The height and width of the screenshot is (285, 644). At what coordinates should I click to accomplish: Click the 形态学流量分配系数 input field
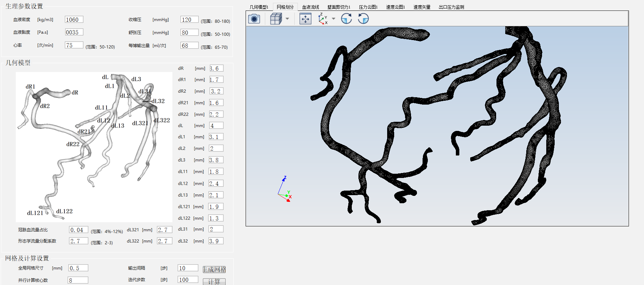click(x=78, y=241)
